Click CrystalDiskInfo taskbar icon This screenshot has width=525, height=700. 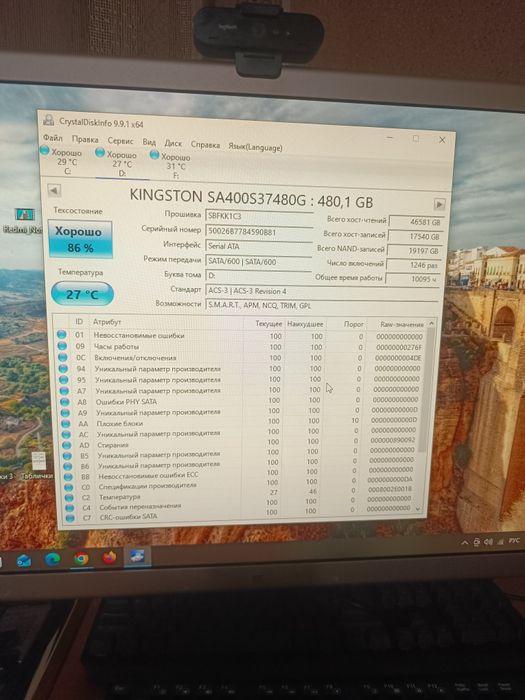point(137,556)
